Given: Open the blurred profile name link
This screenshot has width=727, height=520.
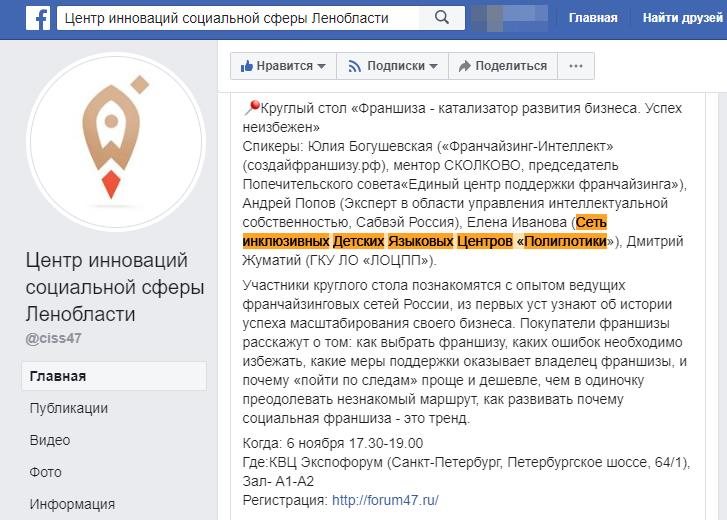Looking at the screenshot, I should pos(510,18).
